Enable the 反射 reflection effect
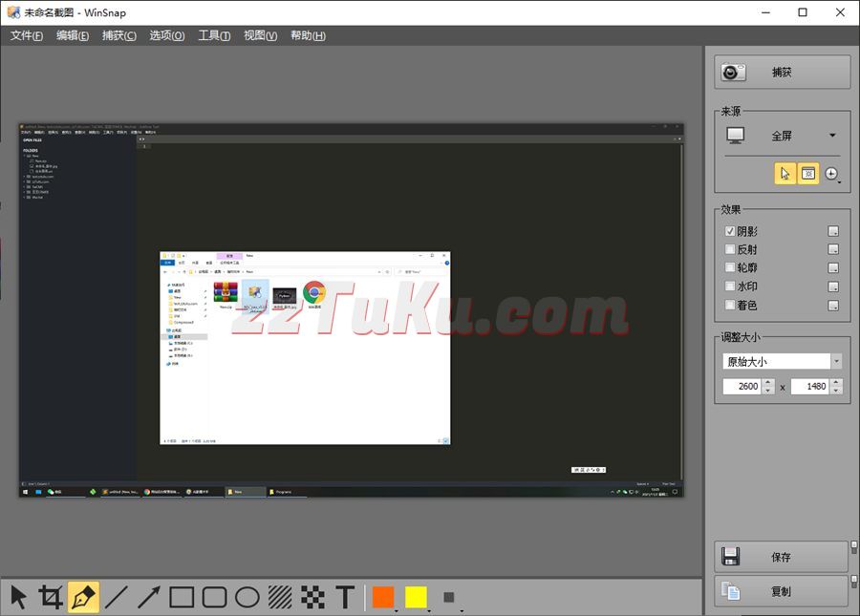The height and width of the screenshot is (616, 860). 731,250
